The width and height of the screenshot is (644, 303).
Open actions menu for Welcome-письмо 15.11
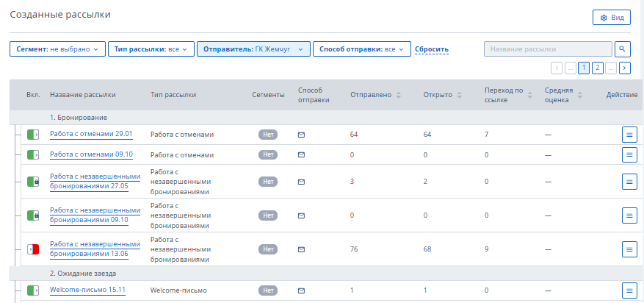[629, 290]
